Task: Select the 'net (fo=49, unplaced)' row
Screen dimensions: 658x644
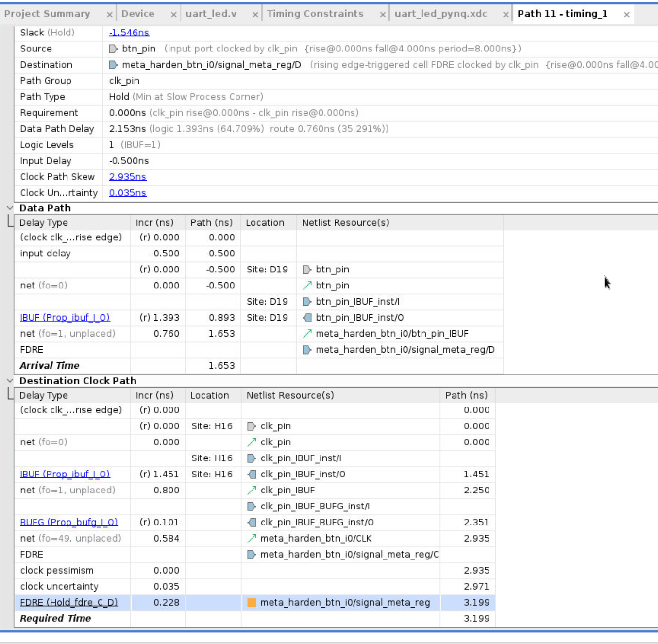Action: (255, 538)
